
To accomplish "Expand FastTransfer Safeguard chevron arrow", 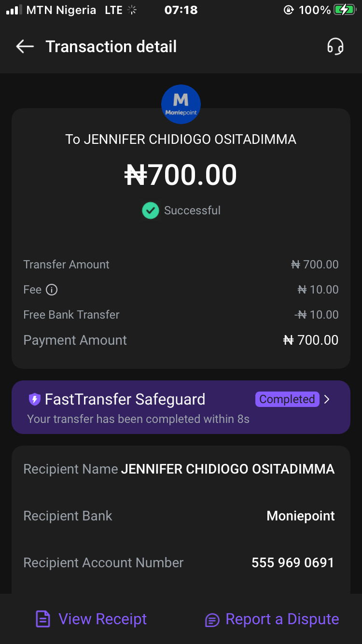I will click(327, 399).
